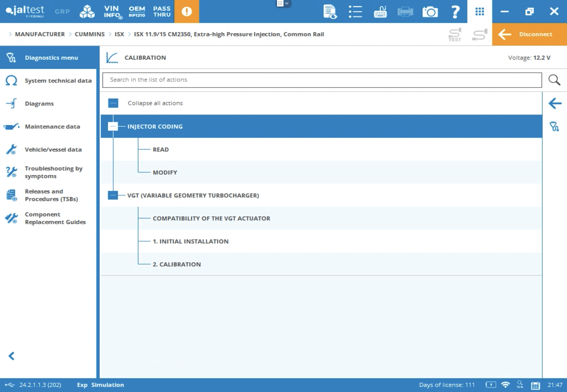Select 2. CALIBRATION action
Screen dimensions: 567x392
(x=177, y=264)
